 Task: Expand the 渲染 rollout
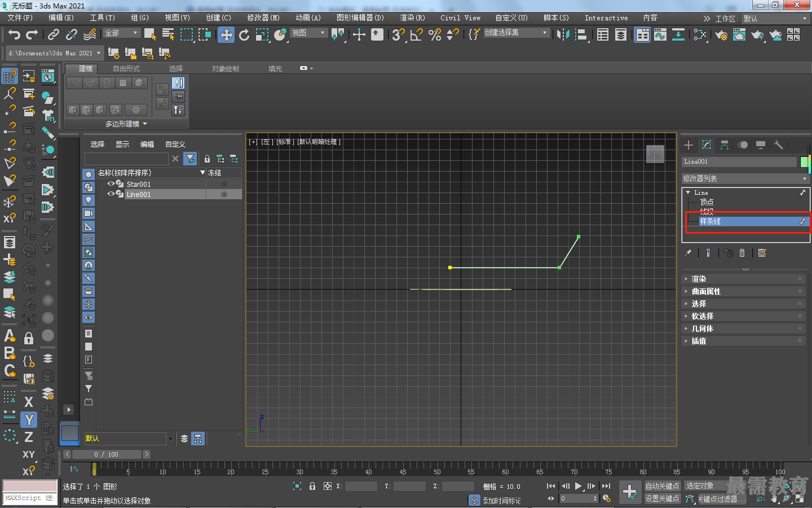tap(745, 279)
